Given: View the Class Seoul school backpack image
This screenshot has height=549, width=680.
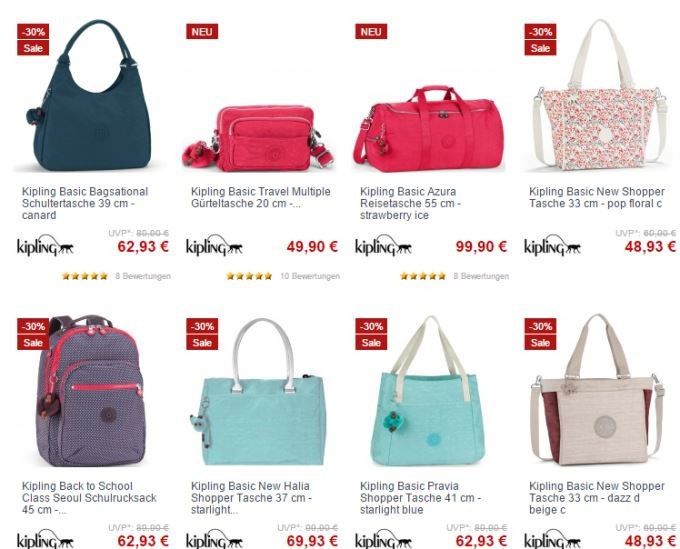Looking at the screenshot, I should [91, 390].
